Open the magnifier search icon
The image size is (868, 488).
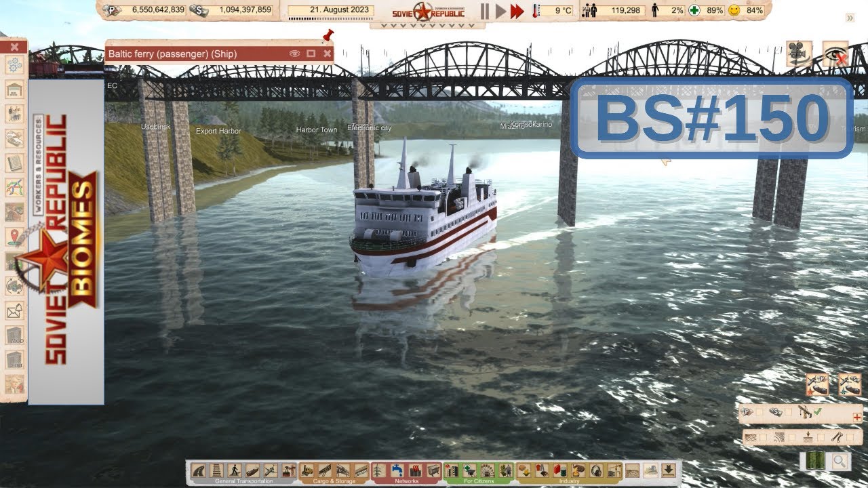click(x=840, y=461)
